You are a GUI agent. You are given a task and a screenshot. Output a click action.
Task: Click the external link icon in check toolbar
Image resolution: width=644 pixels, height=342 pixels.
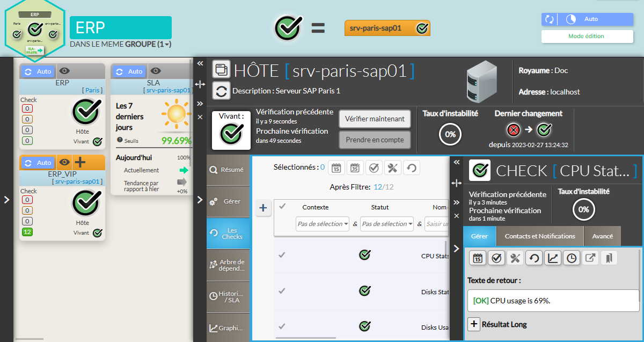point(590,258)
